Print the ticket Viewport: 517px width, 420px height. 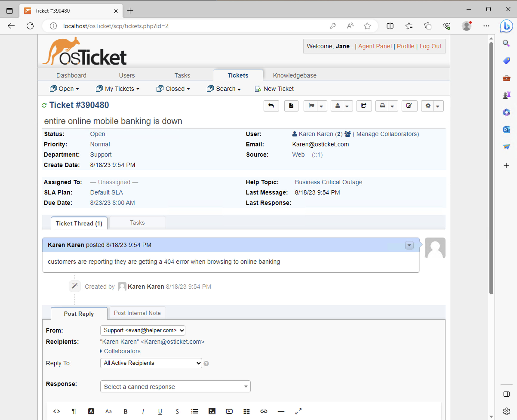pos(382,106)
